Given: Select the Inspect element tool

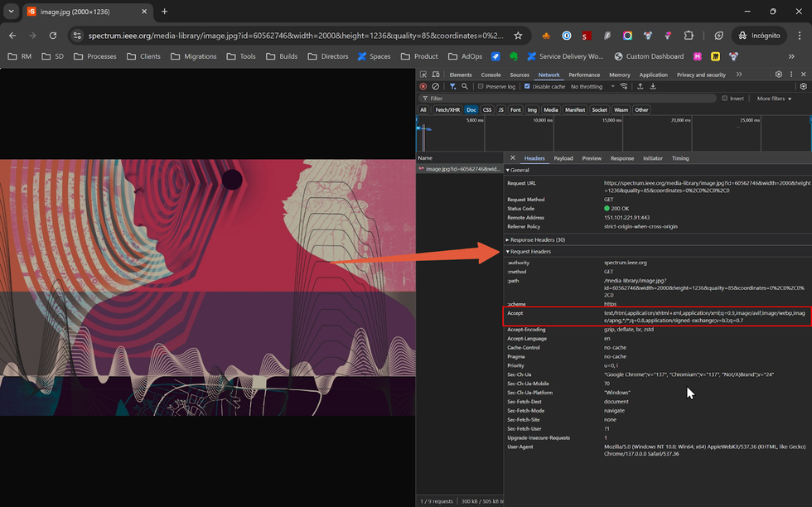Looking at the screenshot, I should [423, 75].
